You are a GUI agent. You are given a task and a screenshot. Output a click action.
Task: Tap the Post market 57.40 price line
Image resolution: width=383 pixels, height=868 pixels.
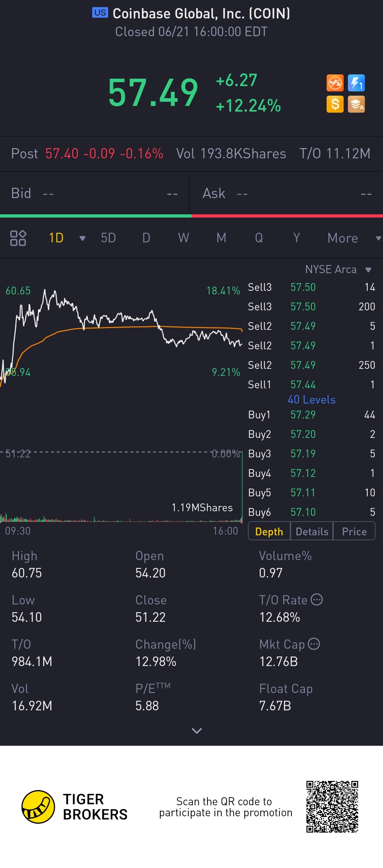tap(87, 154)
